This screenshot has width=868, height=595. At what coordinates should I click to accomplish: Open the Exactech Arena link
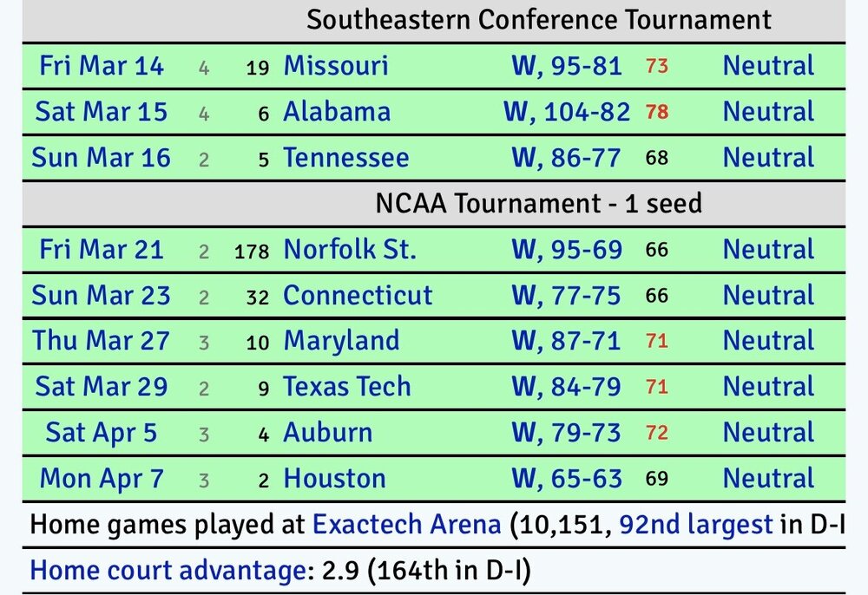(406, 525)
